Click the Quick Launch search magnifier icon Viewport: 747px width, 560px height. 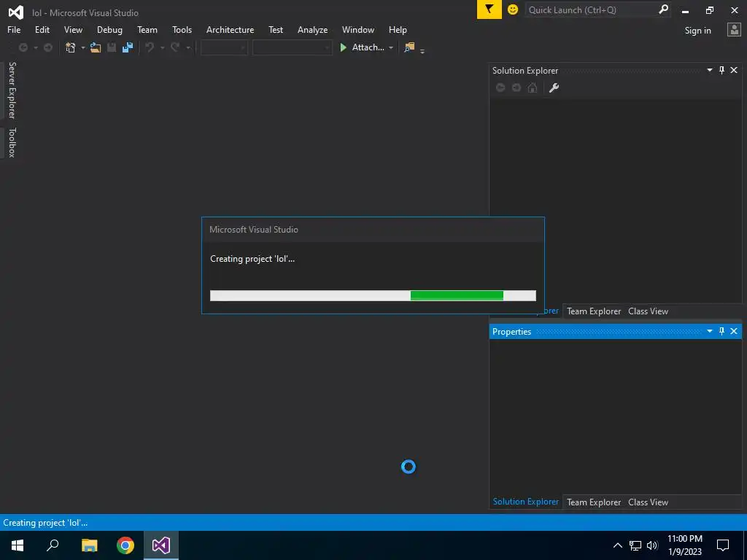click(663, 9)
